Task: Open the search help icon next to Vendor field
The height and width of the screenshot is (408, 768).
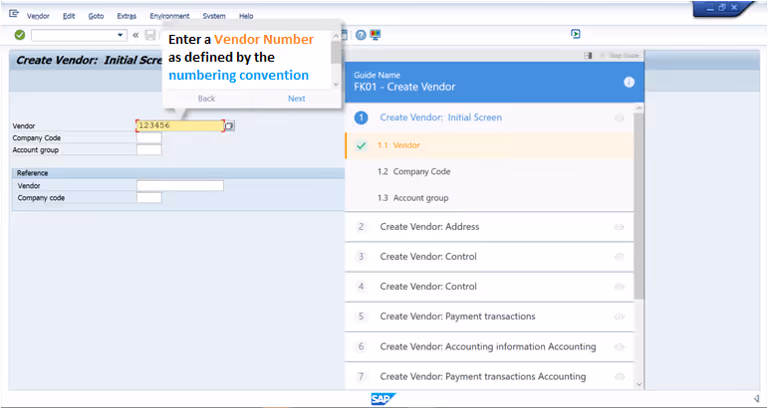Action: pyautogui.click(x=230, y=126)
